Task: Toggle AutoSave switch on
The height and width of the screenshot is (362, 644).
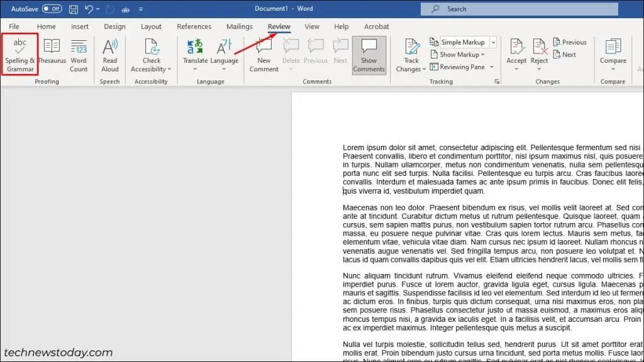Action: [52, 9]
